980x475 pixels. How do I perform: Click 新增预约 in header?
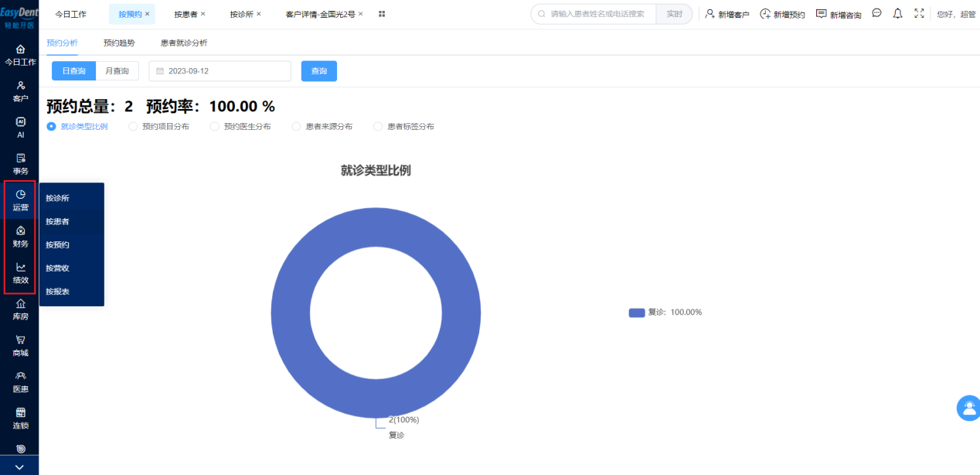click(782, 14)
